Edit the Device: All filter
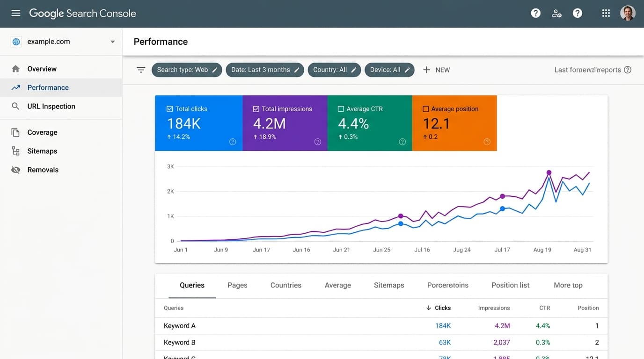Screen dimensions: 644x359 click(389, 70)
